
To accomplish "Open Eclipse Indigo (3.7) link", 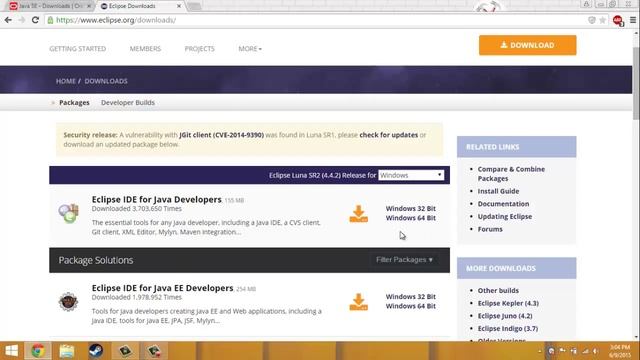I will tap(508, 329).
